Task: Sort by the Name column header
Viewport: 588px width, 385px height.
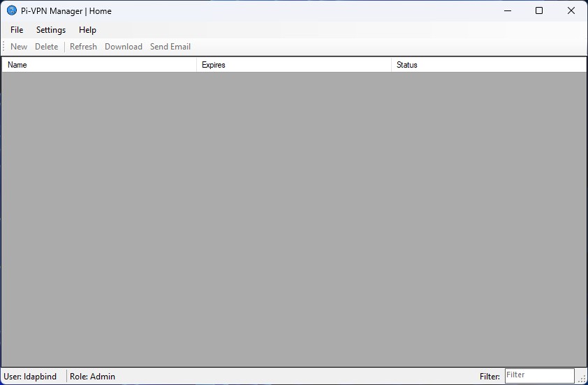Action: point(99,65)
